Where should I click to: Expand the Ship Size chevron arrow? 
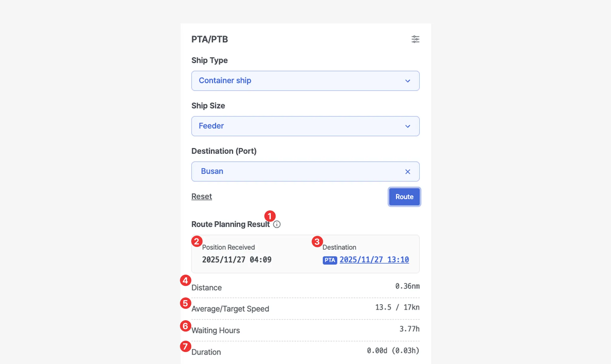408,126
